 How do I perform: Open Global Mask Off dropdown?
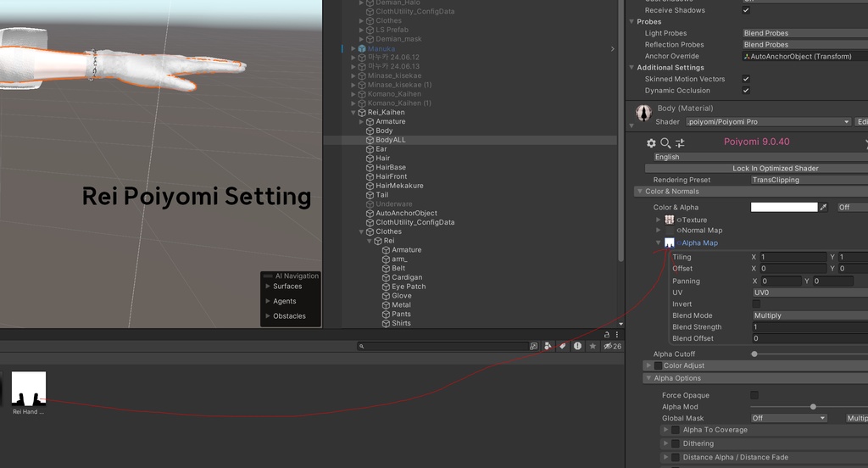pyautogui.click(x=789, y=418)
